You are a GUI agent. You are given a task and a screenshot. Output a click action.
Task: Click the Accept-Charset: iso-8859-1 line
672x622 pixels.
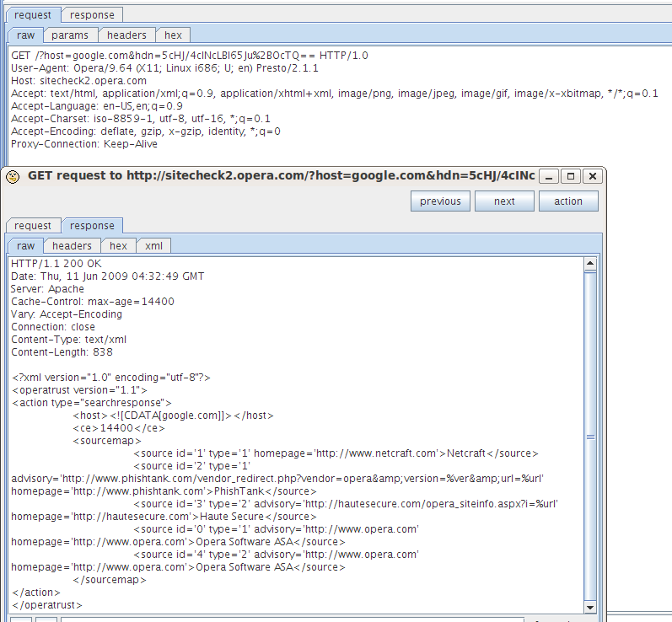click(x=141, y=119)
